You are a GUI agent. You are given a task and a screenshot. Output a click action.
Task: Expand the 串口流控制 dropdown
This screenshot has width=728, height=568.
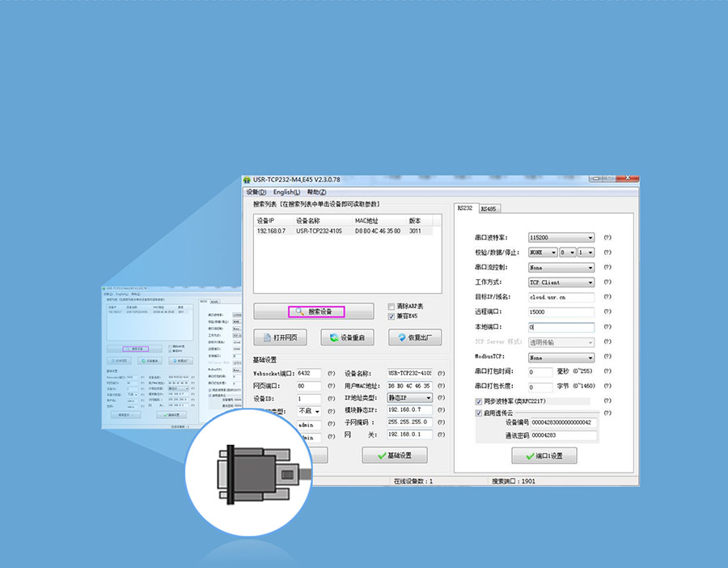click(x=561, y=268)
